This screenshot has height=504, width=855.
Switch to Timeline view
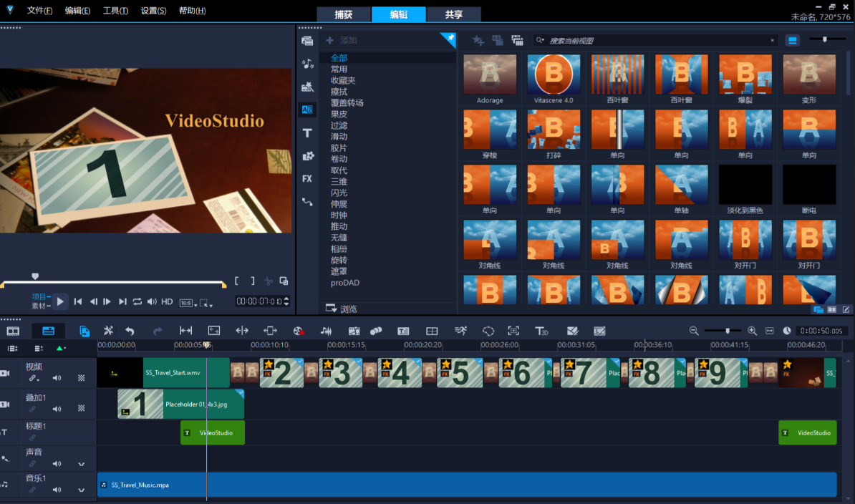pyautogui.click(x=49, y=331)
